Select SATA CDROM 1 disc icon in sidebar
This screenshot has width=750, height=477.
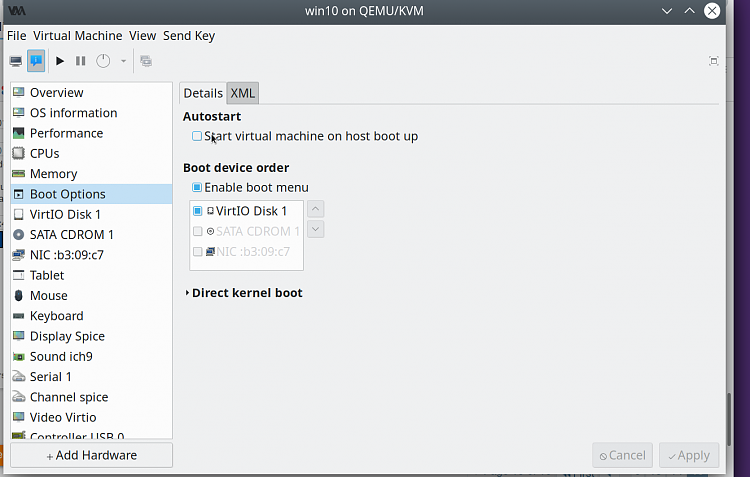pos(19,234)
